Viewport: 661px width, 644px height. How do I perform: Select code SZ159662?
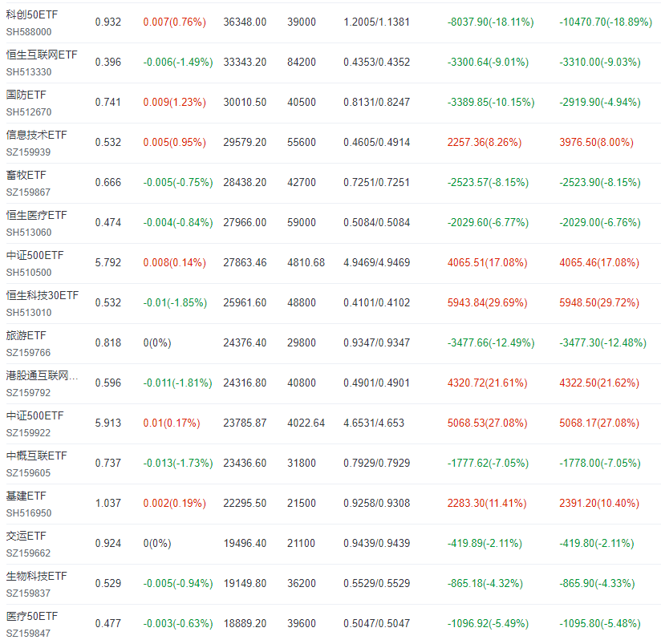(28, 553)
